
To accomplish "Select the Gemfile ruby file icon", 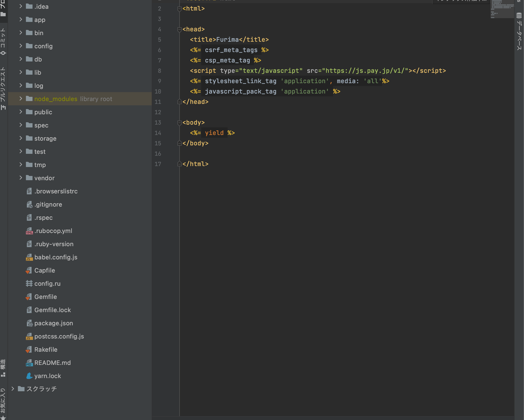I will [x=29, y=297].
